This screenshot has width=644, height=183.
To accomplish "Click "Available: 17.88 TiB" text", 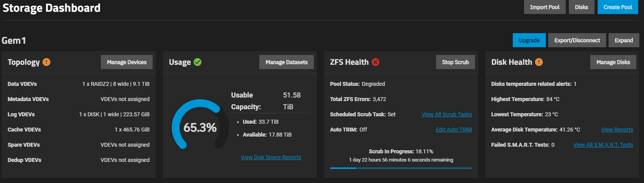I will [x=267, y=135].
